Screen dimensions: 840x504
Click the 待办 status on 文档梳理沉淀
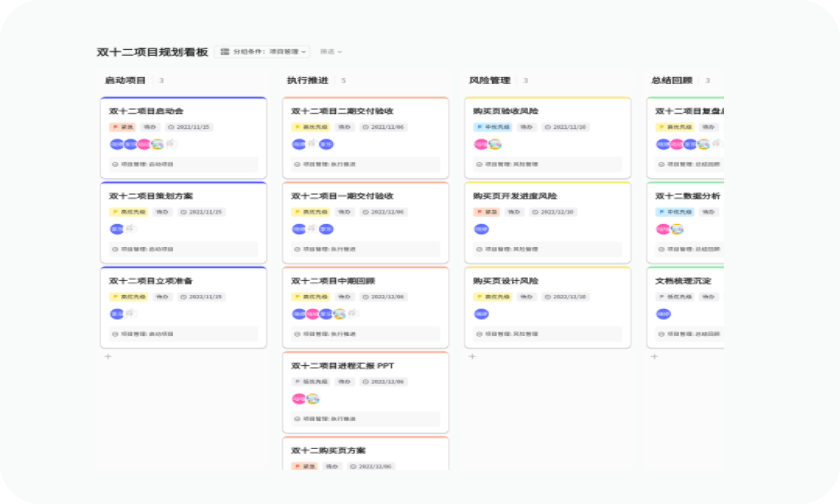[x=709, y=297]
